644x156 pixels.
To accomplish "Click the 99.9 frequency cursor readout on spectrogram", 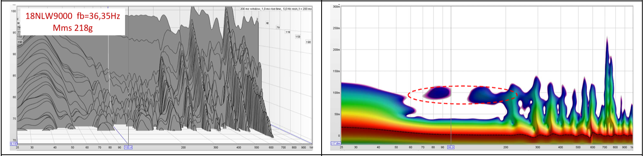I will (x=451, y=147).
